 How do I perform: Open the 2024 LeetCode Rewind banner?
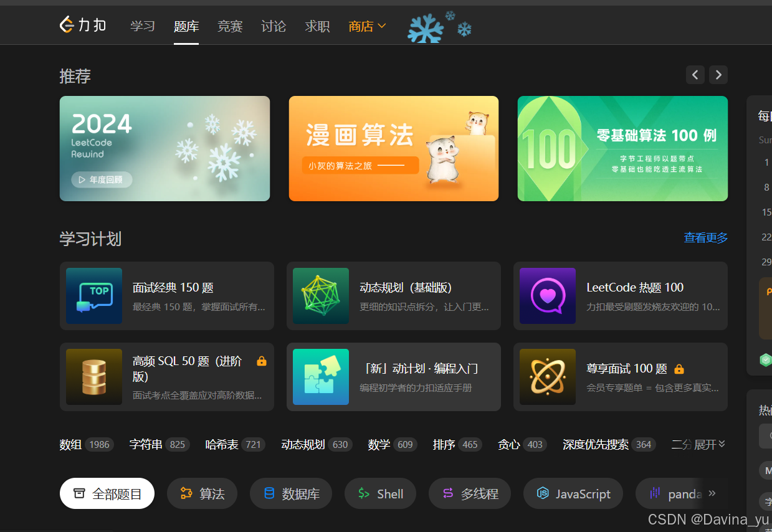click(x=164, y=148)
